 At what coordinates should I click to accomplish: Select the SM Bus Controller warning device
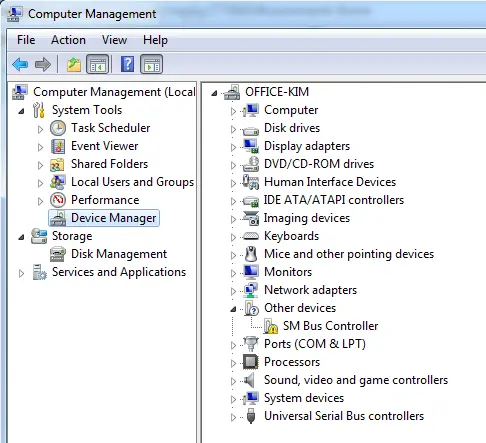(330, 326)
